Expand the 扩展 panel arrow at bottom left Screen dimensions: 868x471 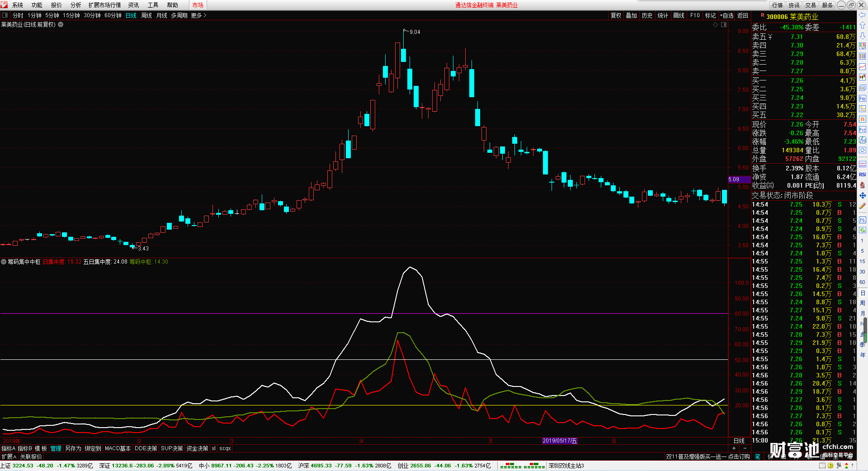pyautogui.click(x=9, y=457)
